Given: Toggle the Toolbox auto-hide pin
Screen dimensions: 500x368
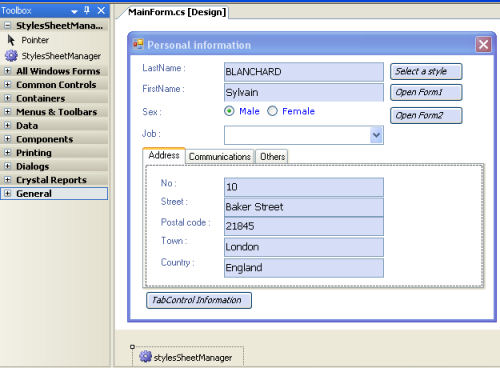Looking at the screenshot, I should coord(87,10).
